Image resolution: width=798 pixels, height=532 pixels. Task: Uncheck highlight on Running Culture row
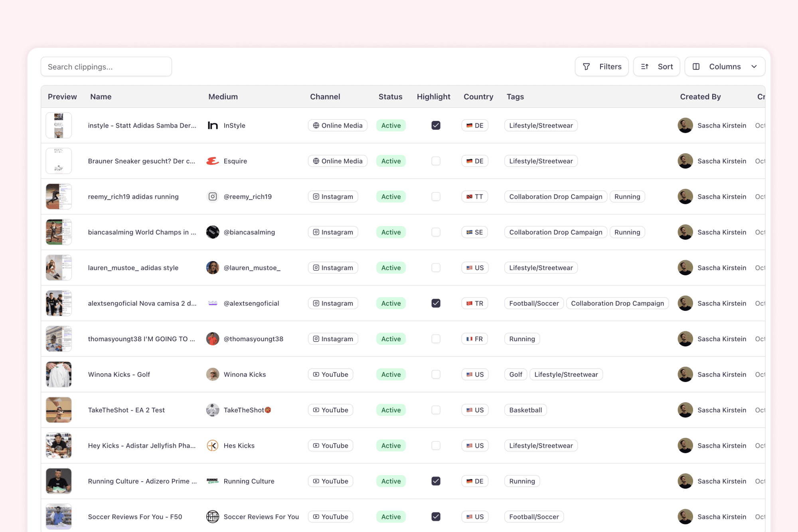pyautogui.click(x=436, y=481)
